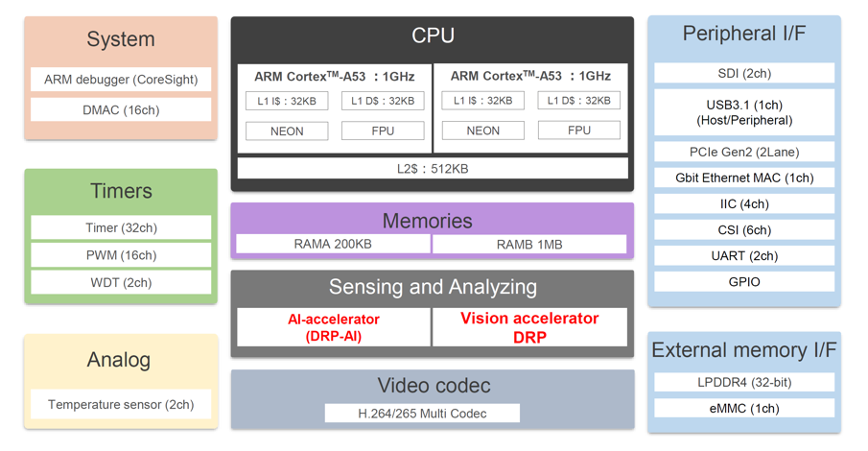
Task: Select the Vision accelerator DRP block
Action: click(x=529, y=327)
